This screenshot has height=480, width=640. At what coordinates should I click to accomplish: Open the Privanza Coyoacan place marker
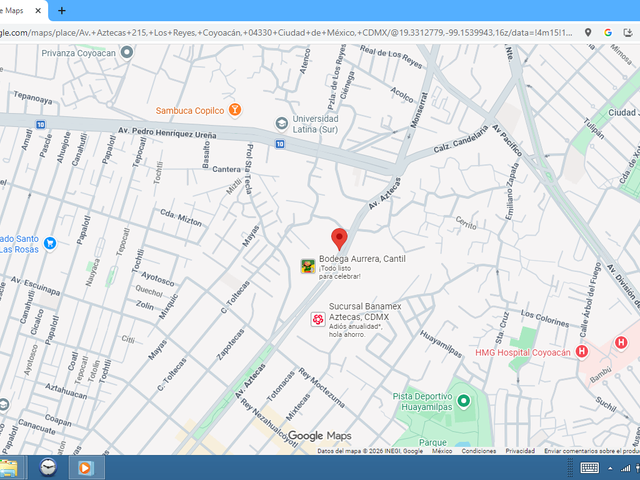point(127,53)
